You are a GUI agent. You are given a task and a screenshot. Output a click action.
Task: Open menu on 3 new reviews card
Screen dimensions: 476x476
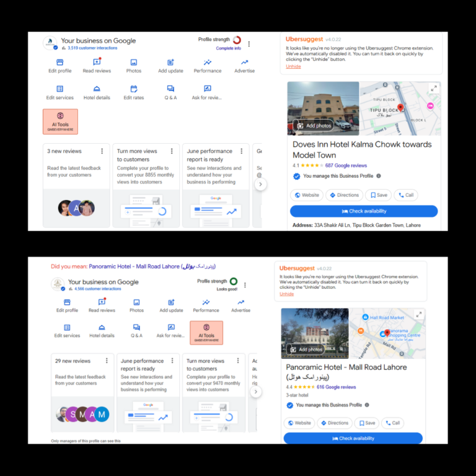(x=102, y=151)
